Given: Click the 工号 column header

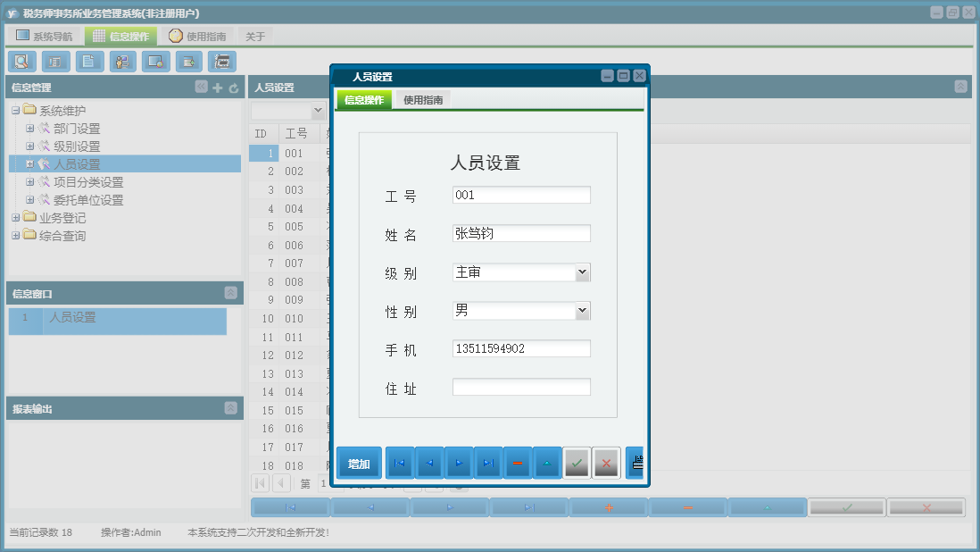Looking at the screenshot, I should pyautogui.click(x=297, y=134).
